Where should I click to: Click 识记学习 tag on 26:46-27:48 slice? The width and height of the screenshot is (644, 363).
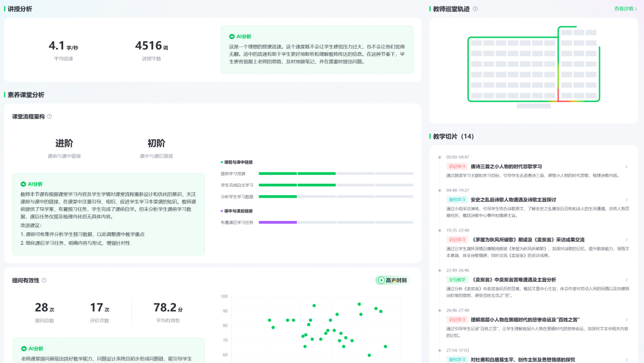pyautogui.click(x=457, y=319)
